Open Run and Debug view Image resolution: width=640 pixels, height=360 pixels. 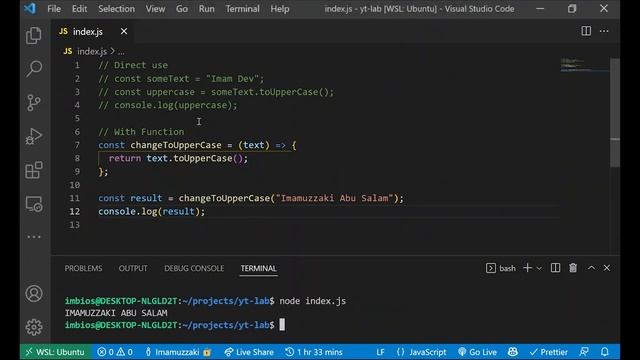[34, 136]
